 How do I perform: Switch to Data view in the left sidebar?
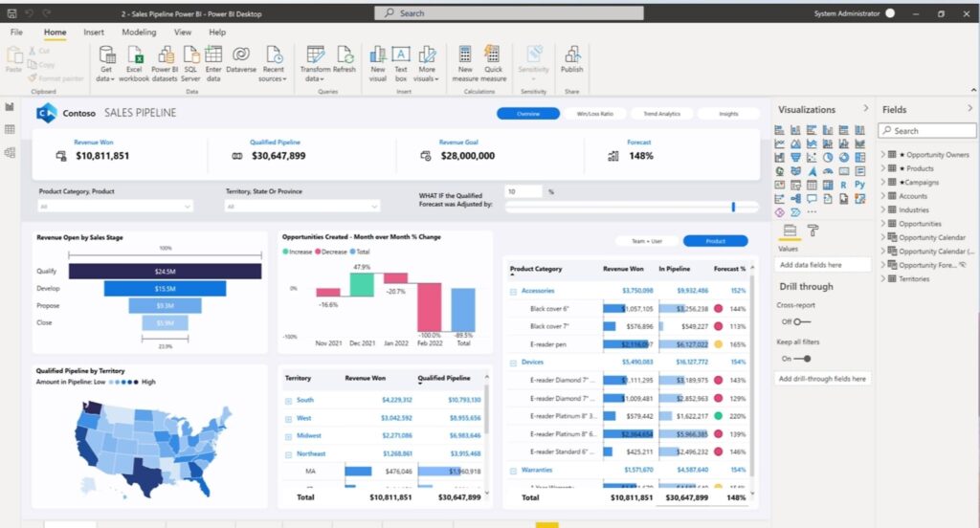pos(10,129)
